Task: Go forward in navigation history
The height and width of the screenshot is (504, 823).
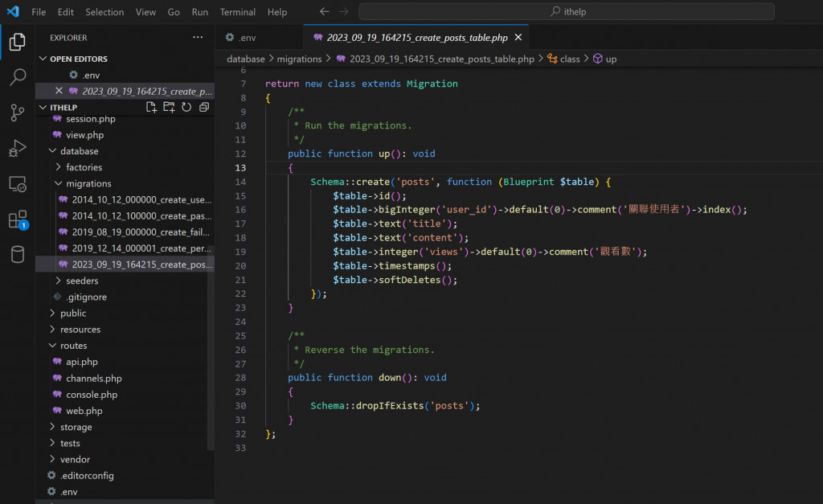Action: 344,11
